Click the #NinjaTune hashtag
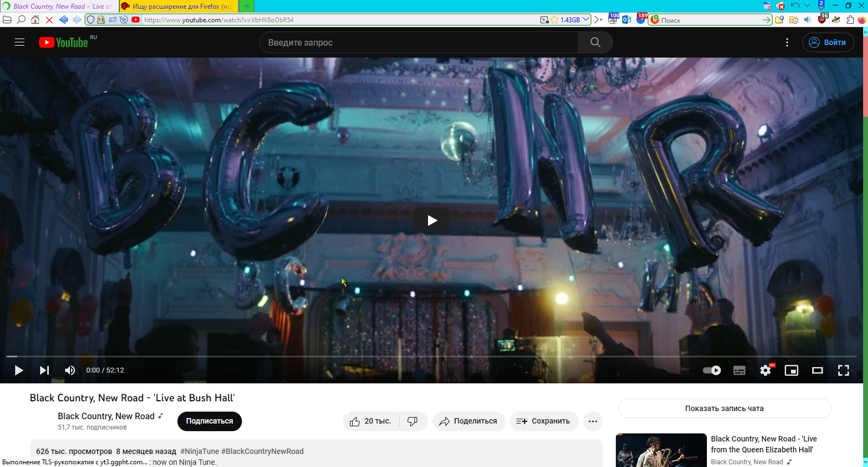Image resolution: width=868 pixels, height=467 pixels. pos(200,451)
